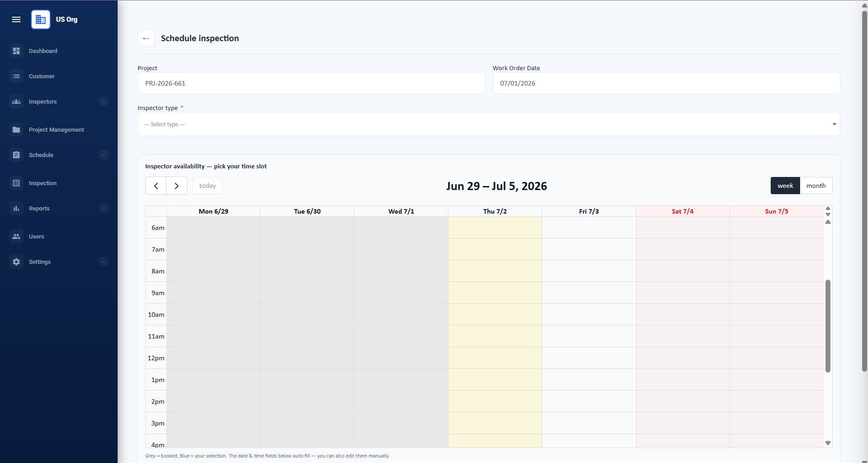Click the Project field PRJ-2026-661

coord(311,83)
